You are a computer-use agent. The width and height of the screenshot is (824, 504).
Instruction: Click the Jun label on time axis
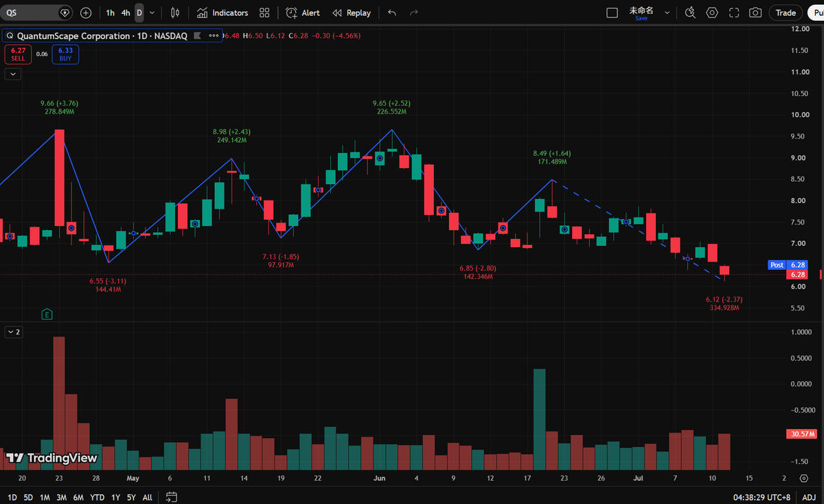(379, 478)
